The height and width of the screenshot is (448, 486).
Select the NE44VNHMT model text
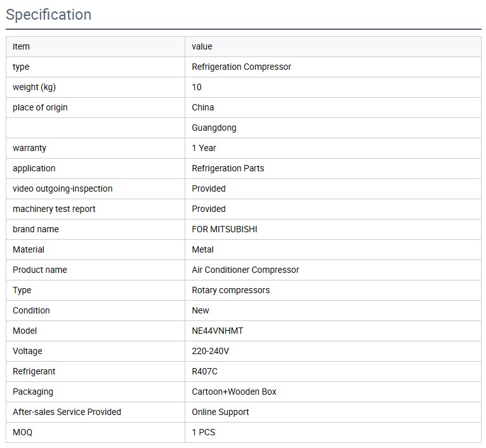click(x=217, y=331)
